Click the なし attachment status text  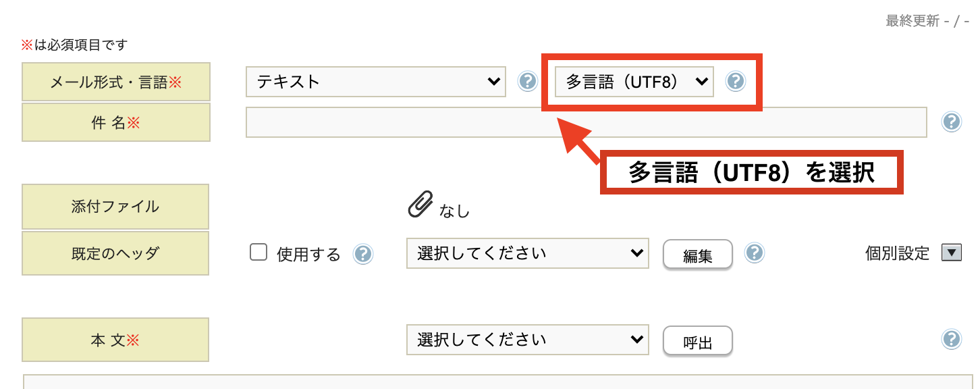point(454,211)
